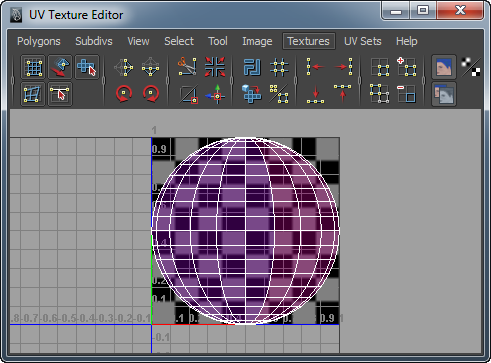Click the Align UVs to maximum V icon

(342, 94)
